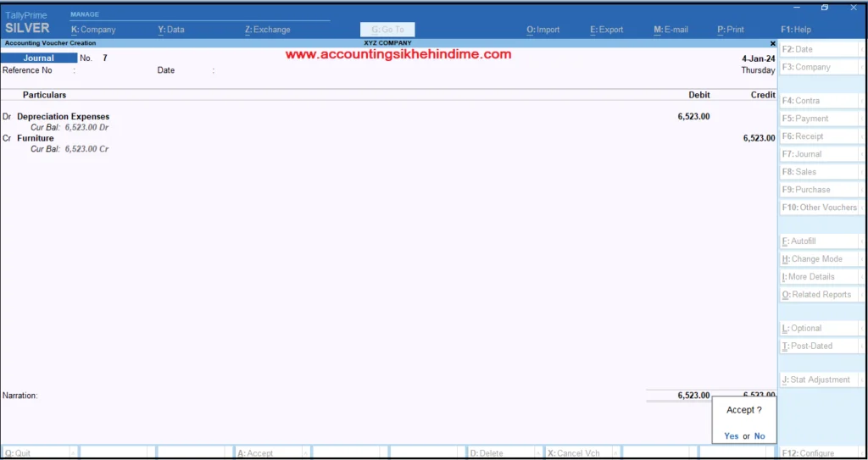Open the P: Print menu
868x460 pixels.
(x=731, y=30)
